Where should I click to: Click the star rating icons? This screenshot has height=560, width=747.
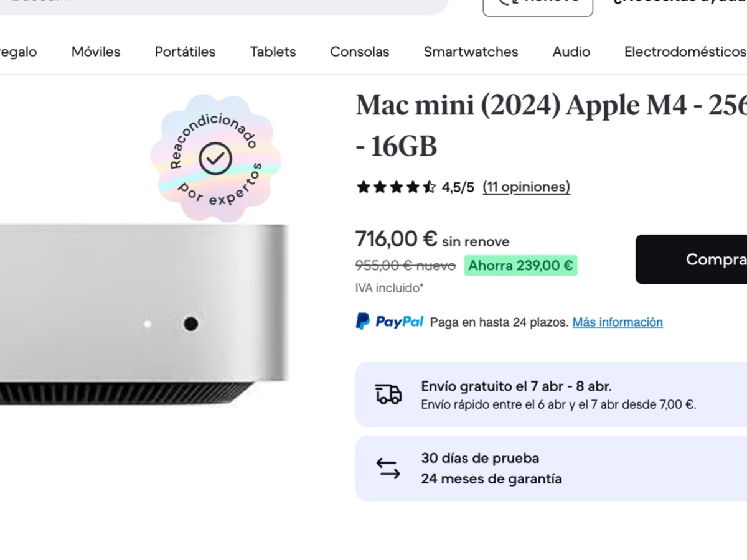[396, 187]
